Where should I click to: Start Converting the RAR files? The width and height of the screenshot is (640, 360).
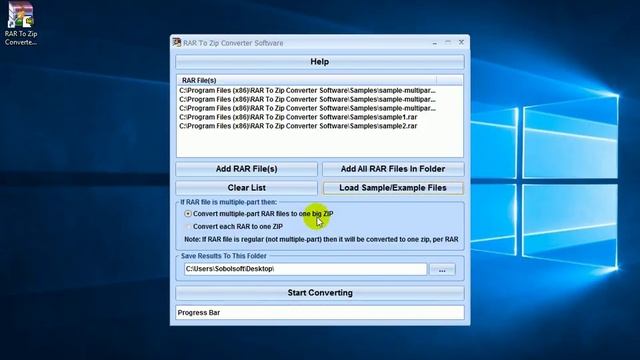point(320,293)
